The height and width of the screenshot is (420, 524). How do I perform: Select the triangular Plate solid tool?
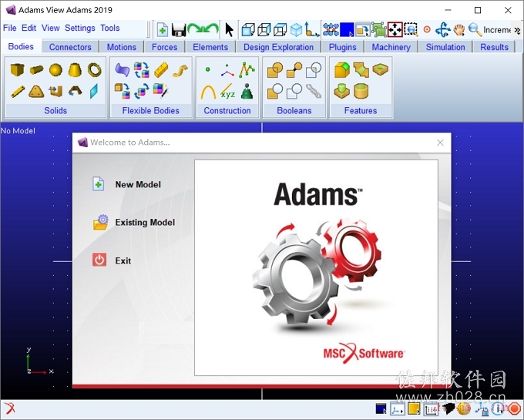pyautogui.click(x=36, y=91)
